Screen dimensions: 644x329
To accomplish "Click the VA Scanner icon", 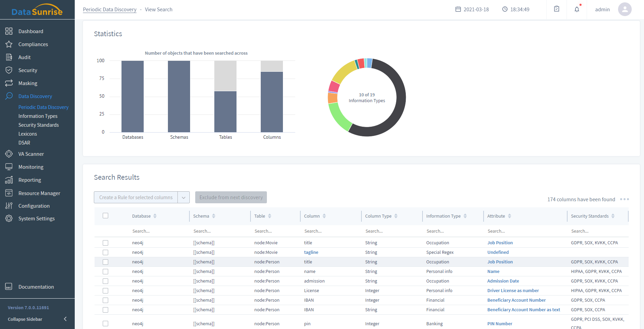I will [9, 154].
